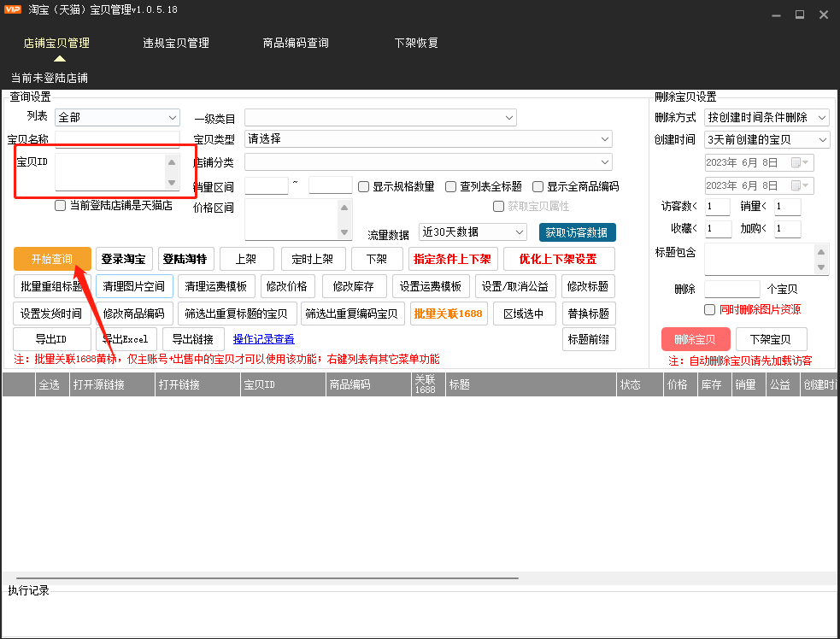Open 下架恢复 tab

click(416, 43)
